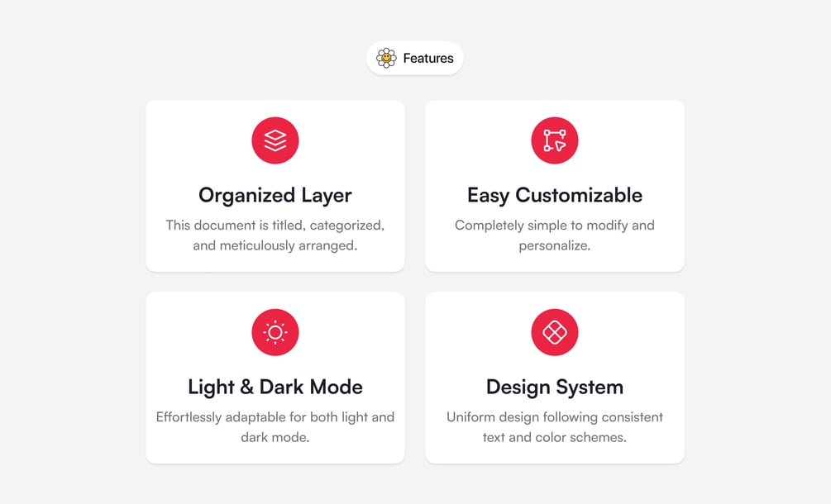Viewport: 831px width, 504px height.
Task: Click the text 'dark mode.' in description
Action: (275, 437)
